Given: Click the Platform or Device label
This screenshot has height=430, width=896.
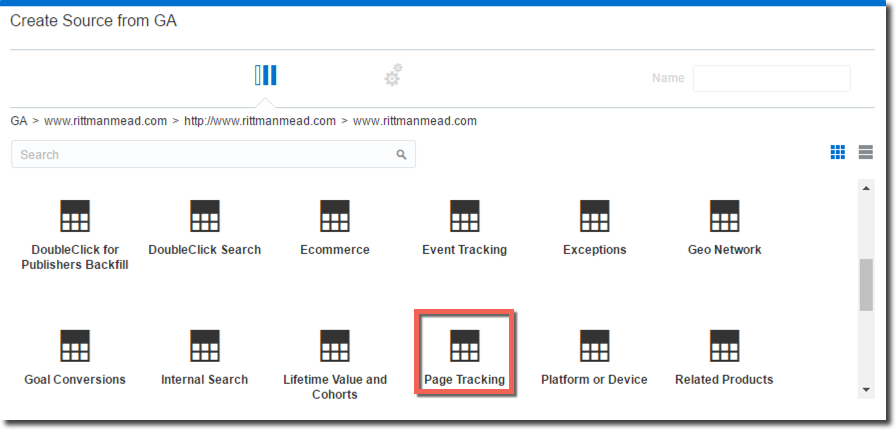Looking at the screenshot, I should pos(594,380).
